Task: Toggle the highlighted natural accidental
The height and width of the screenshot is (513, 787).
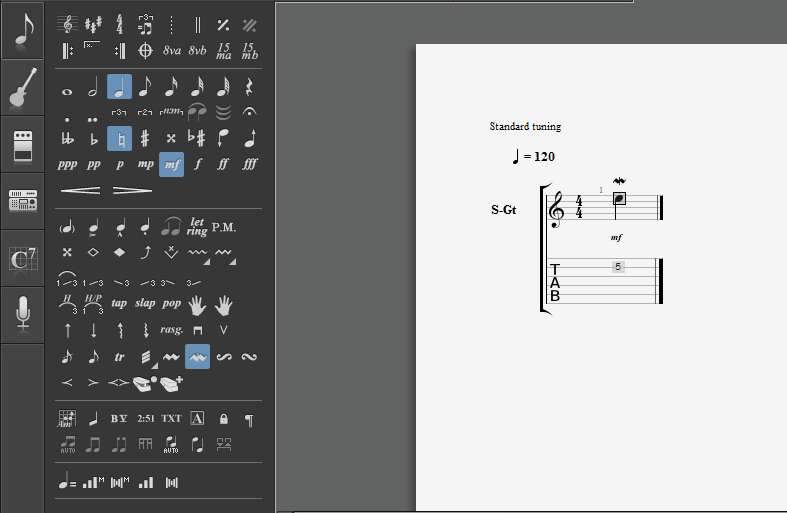Action: [119, 138]
